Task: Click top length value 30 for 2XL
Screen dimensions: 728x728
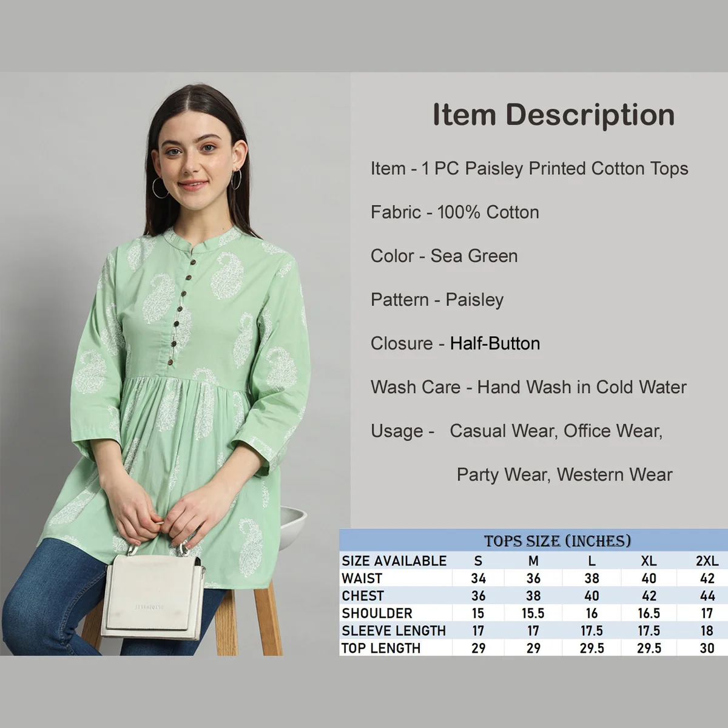Action: (x=707, y=648)
